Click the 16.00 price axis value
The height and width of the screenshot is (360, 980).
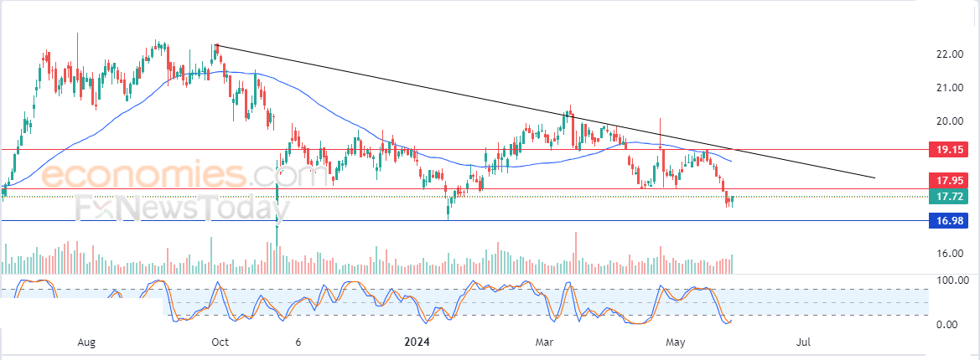coord(949,254)
